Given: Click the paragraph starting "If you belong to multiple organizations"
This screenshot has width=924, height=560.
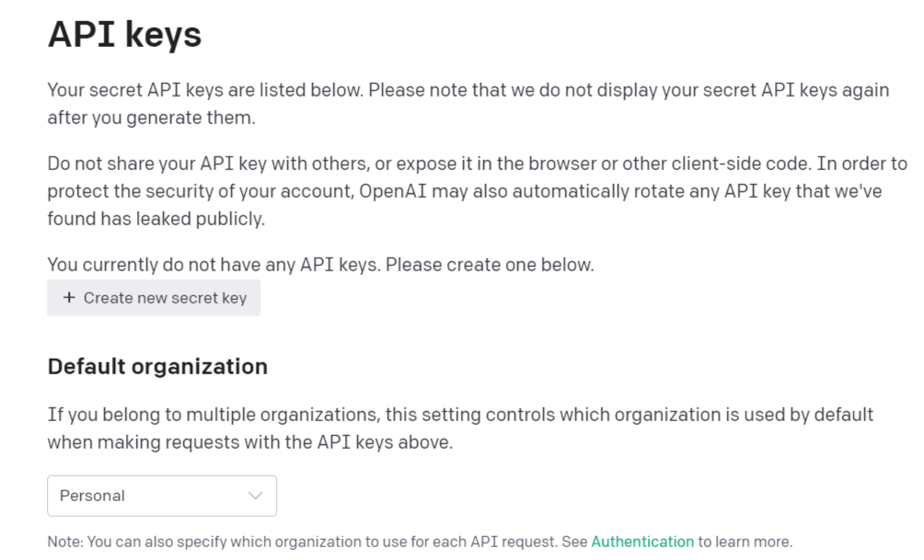Looking at the screenshot, I should pos(460,429).
